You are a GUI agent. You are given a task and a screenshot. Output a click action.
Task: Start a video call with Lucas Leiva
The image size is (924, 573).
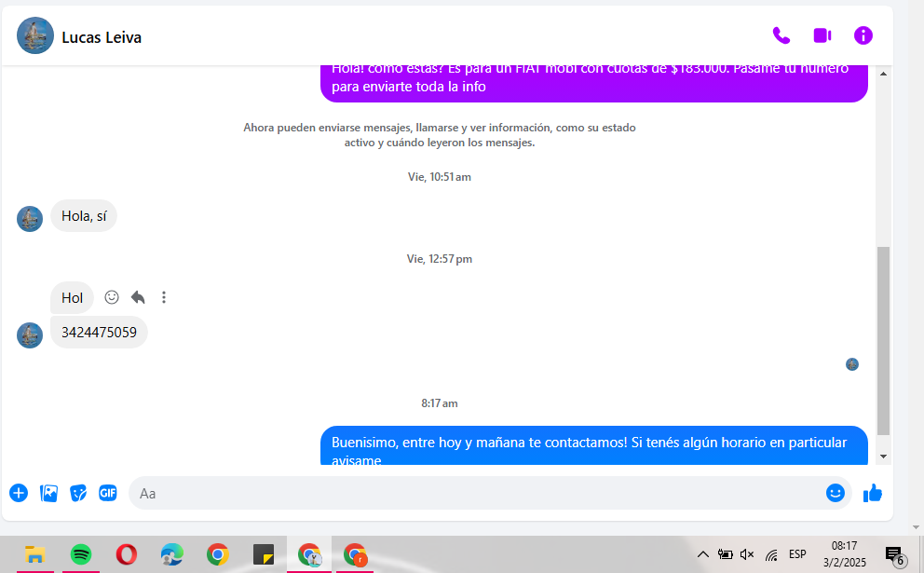tap(822, 36)
